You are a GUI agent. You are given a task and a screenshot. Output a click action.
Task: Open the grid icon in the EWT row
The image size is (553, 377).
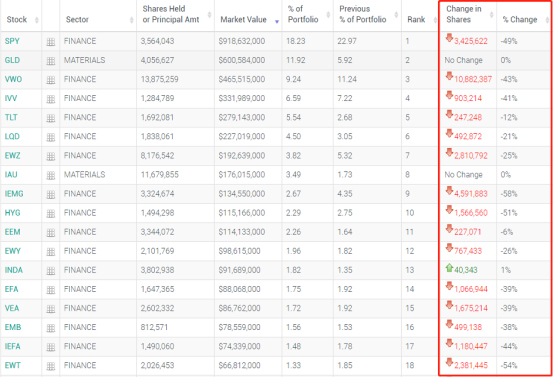[x=50, y=366]
